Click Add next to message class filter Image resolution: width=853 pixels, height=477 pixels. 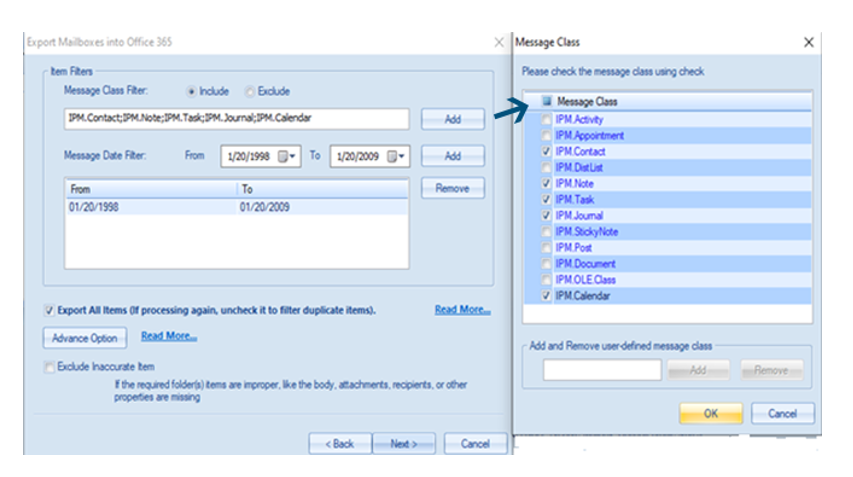(x=453, y=119)
